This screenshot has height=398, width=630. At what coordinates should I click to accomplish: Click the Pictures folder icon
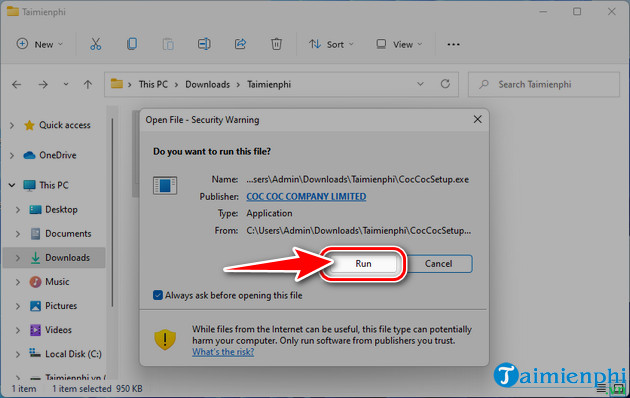click(35, 306)
